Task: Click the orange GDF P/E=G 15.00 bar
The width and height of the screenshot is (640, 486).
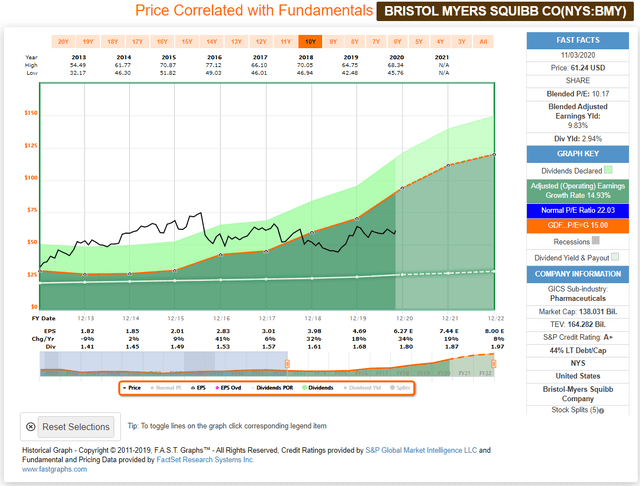Action: [578, 225]
